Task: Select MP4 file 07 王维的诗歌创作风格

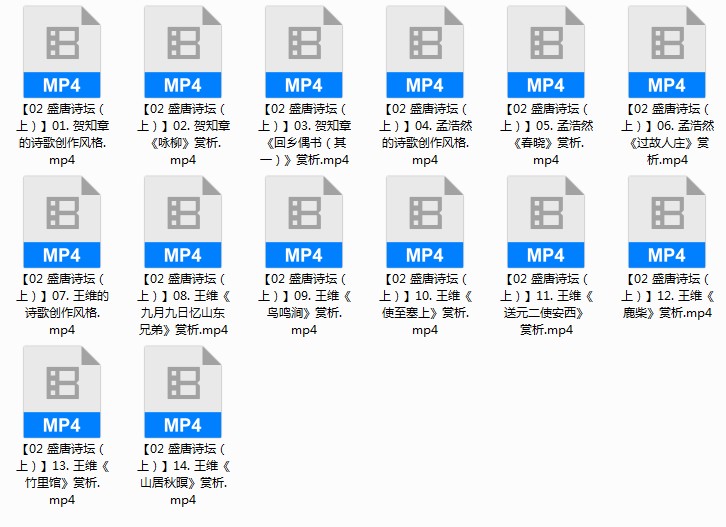Action: pyautogui.click(x=62, y=222)
